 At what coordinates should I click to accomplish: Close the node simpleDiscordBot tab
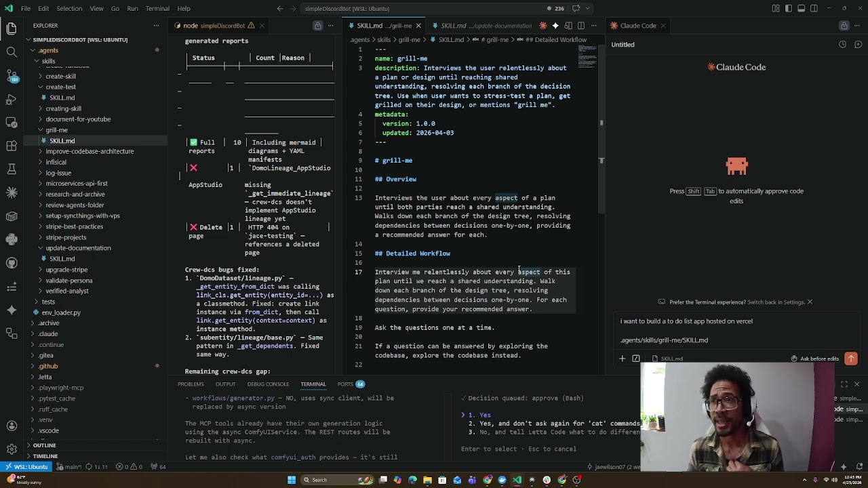pos(262,26)
